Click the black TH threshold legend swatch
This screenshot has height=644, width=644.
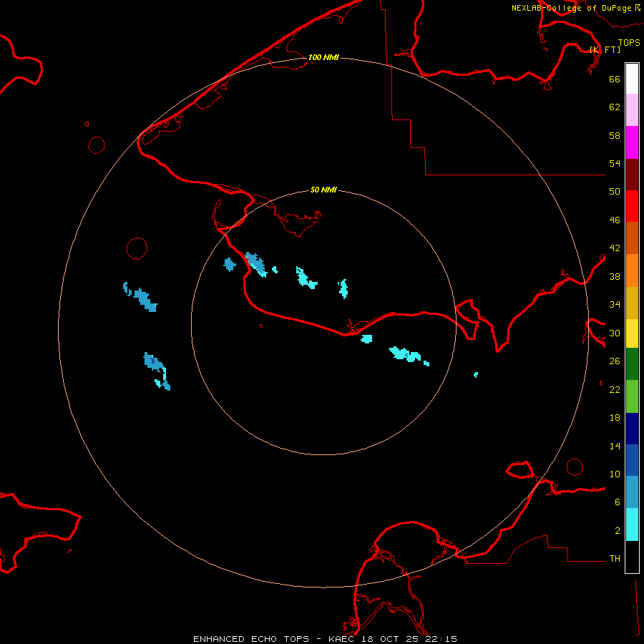(x=632, y=557)
